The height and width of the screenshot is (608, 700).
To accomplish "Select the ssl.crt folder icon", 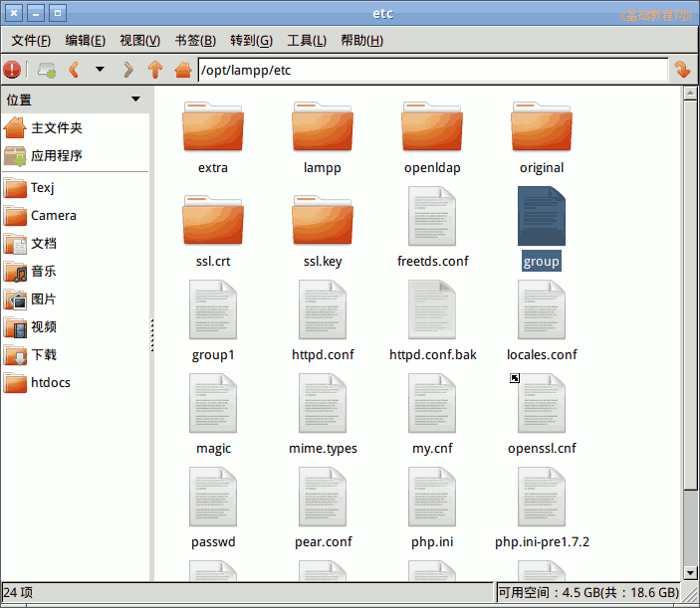I will 213,220.
